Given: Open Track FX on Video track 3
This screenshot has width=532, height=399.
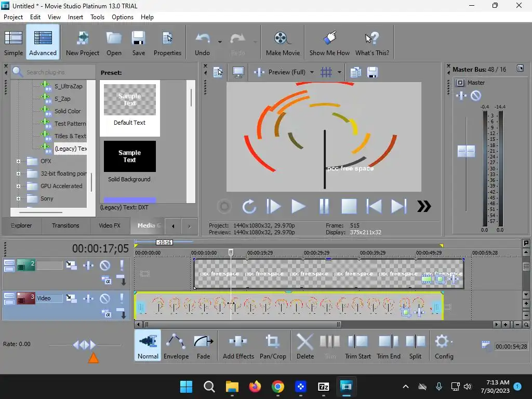Looking at the screenshot, I should point(88,298).
